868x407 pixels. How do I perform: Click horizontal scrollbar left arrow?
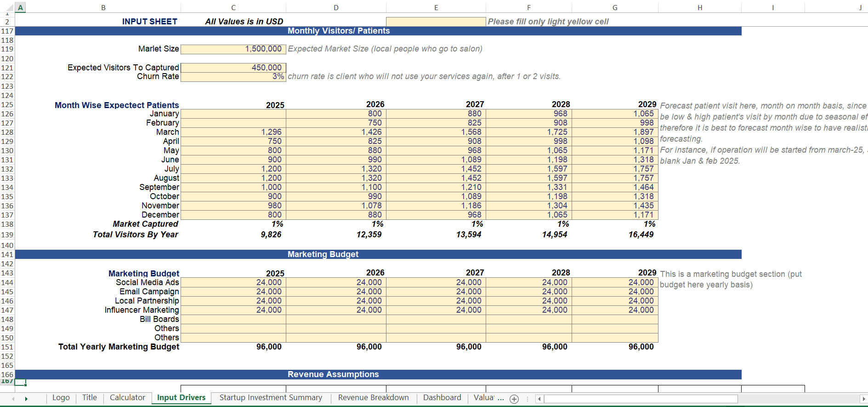539,399
